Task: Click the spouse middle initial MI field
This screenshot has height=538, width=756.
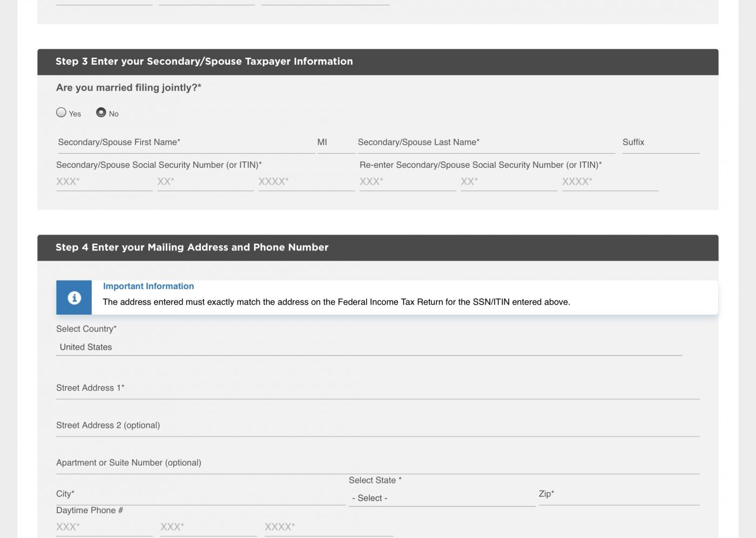Action: (336, 142)
